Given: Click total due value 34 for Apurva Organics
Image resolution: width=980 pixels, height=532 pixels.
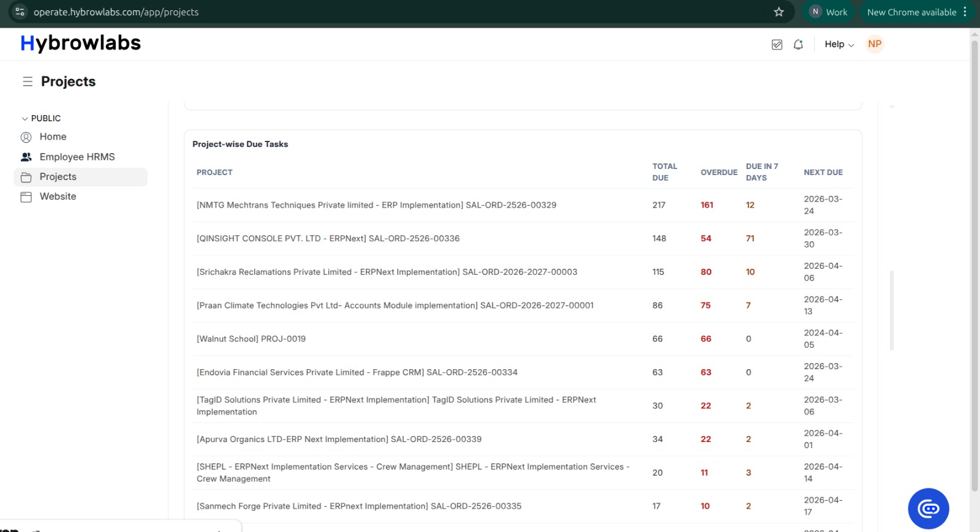Looking at the screenshot, I should [x=658, y=440].
